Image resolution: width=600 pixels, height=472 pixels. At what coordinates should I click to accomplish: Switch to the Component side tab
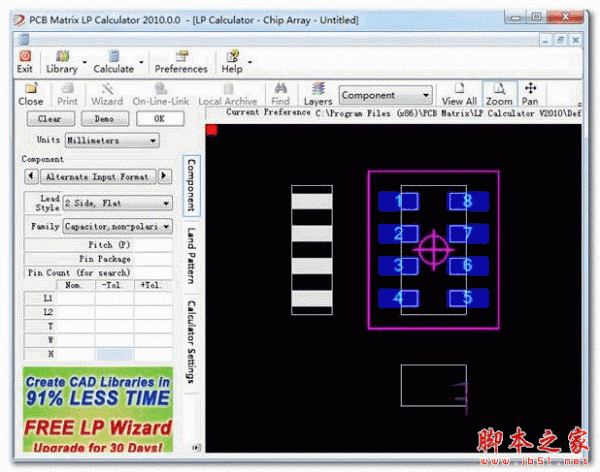coord(191,185)
